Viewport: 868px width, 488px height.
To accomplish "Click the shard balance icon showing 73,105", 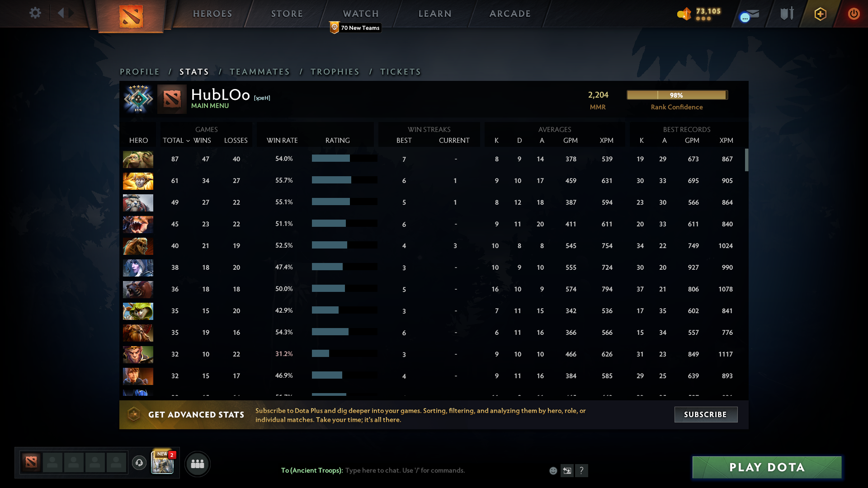I will point(685,14).
